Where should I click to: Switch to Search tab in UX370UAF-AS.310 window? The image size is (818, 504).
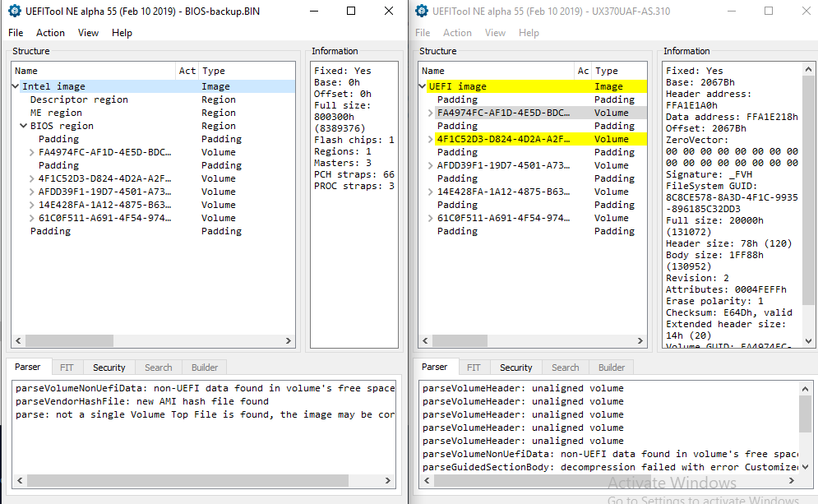coord(566,368)
